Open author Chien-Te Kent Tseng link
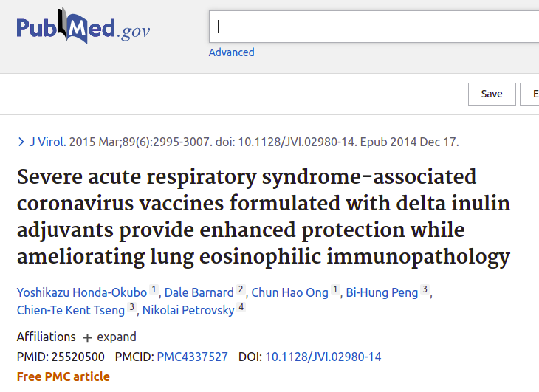This screenshot has width=539, height=392. coord(71,310)
